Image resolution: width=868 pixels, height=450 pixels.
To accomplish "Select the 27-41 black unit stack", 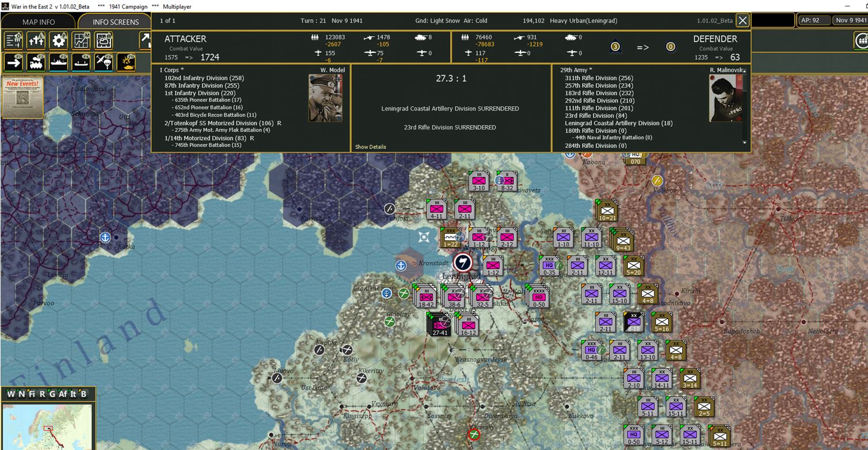I will point(439,326).
